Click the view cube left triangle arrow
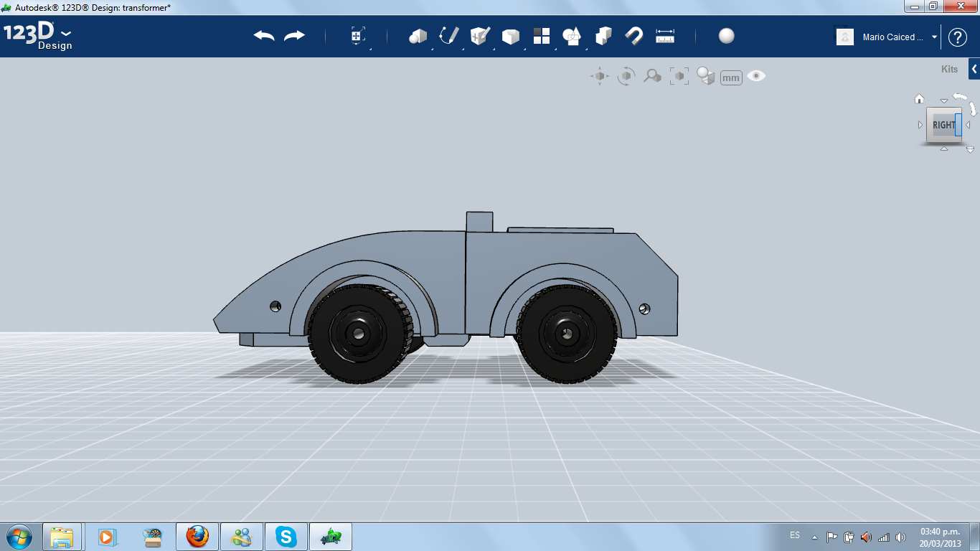 click(920, 125)
